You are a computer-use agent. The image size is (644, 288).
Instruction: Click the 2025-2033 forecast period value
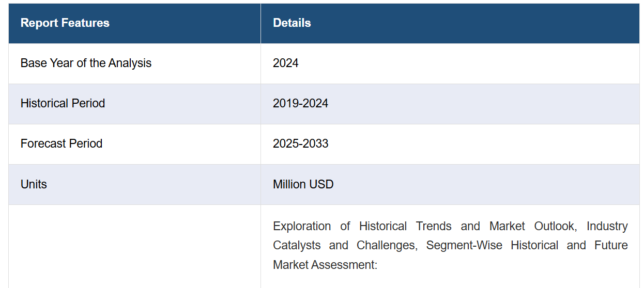pyautogui.click(x=300, y=143)
